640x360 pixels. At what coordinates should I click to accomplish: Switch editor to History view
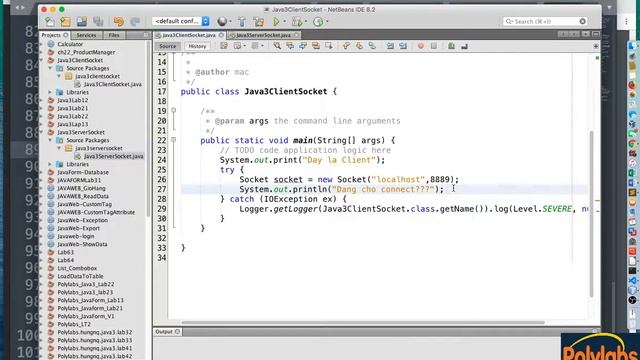tap(197, 46)
